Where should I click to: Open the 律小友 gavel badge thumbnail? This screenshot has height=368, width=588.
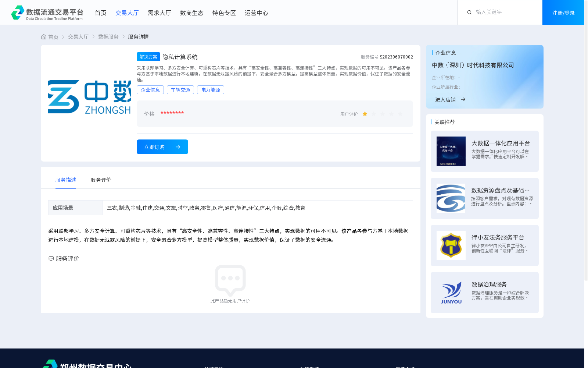click(x=451, y=245)
